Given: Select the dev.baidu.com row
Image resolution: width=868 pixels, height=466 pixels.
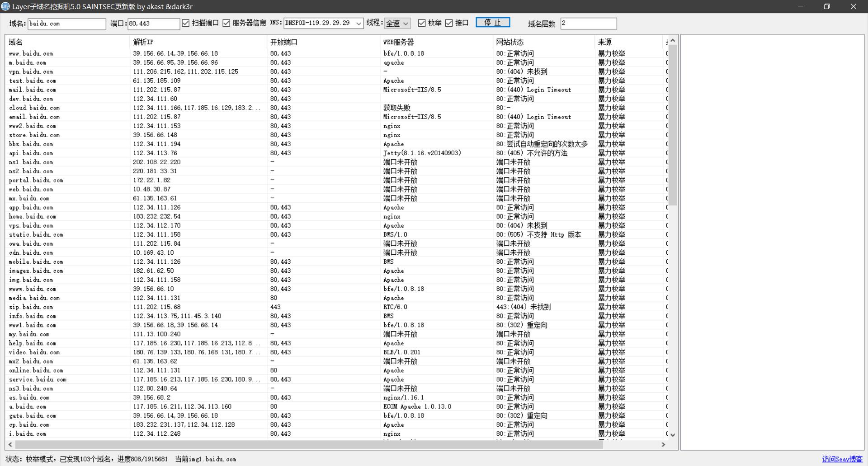Looking at the screenshot, I should 337,99.
